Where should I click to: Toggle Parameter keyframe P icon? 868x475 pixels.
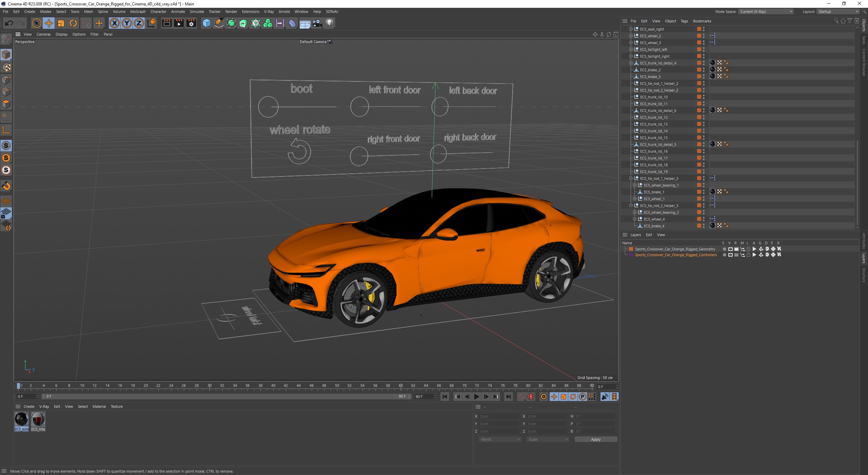[x=583, y=397]
